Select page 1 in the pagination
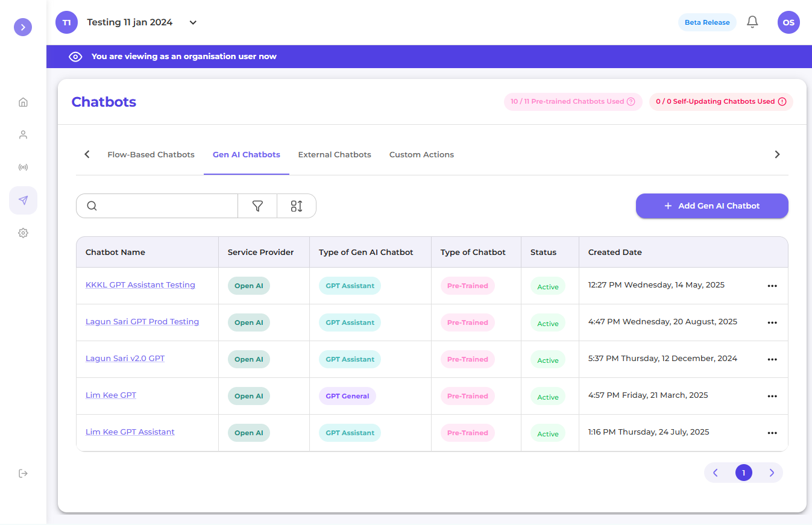Image resolution: width=812 pixels, height=525 pixels. pos(743,473)
